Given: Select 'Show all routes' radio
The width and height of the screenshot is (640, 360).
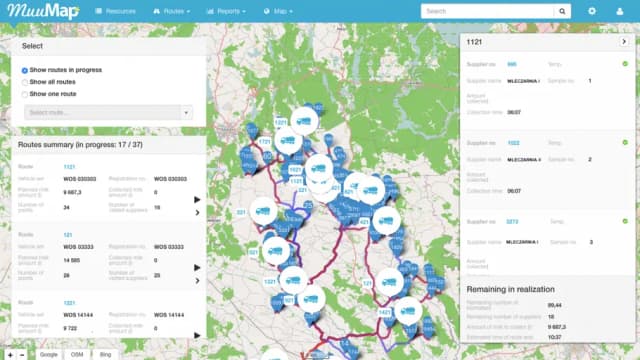Looking at the screenshot, I should click(24, 82).
